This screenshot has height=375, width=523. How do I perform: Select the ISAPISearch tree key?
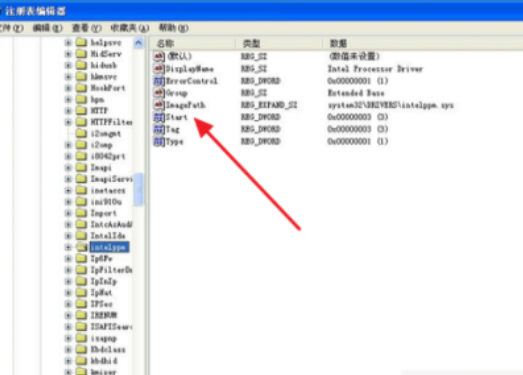pos(111,327)
